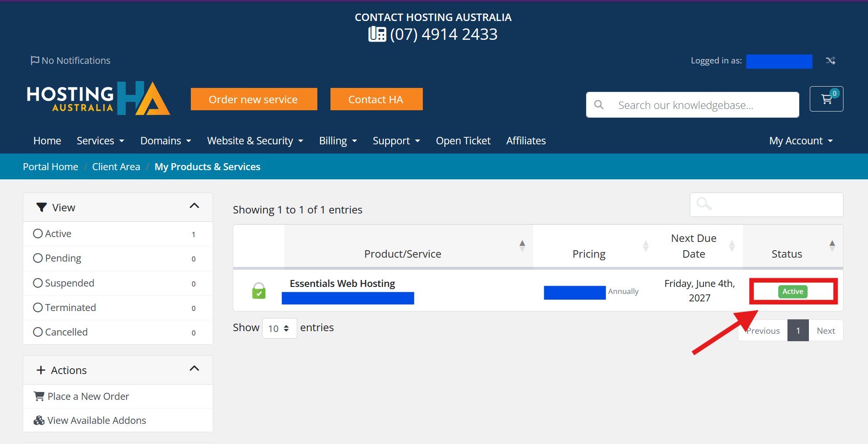Image resolution: width=868 pixels, height=444 pixels.
Task: Select the Cancelled filter radio
Action: click(38, 332)
